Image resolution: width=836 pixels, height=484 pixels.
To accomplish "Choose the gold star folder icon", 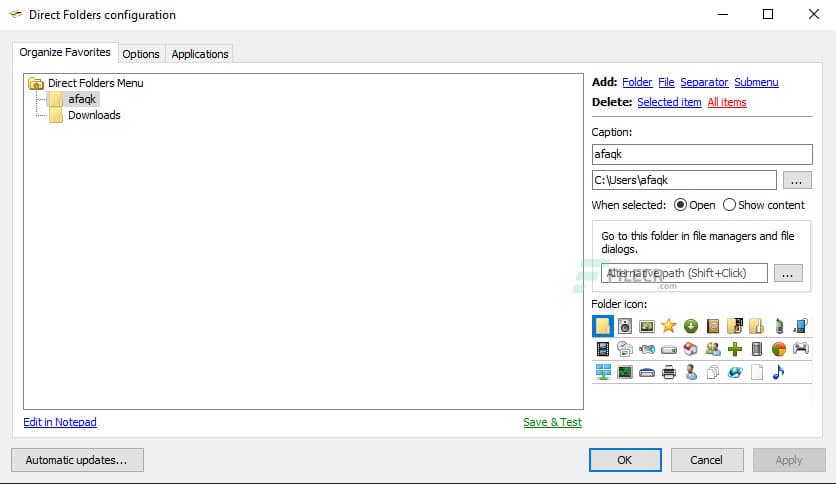I will point(669,326).
